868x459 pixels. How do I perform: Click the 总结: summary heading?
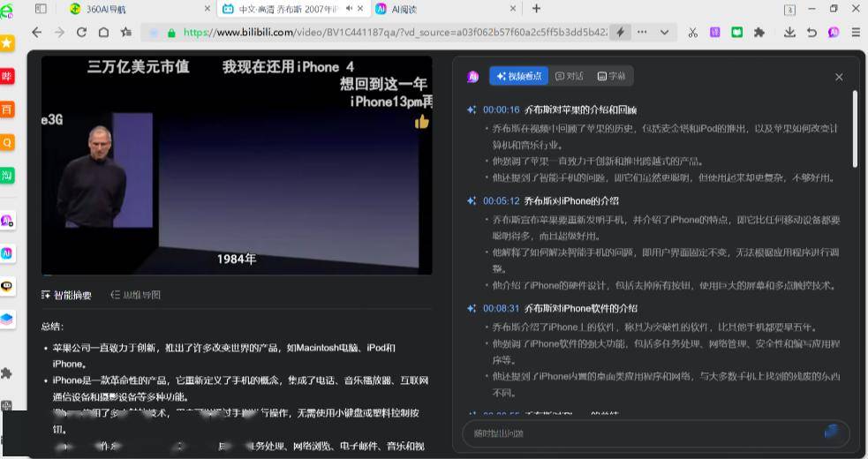click(x=53, y=327)
